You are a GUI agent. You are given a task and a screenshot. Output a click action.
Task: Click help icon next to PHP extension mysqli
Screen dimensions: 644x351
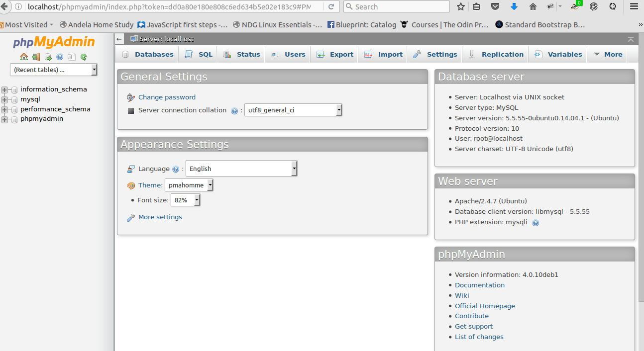[x=536, y=223]
